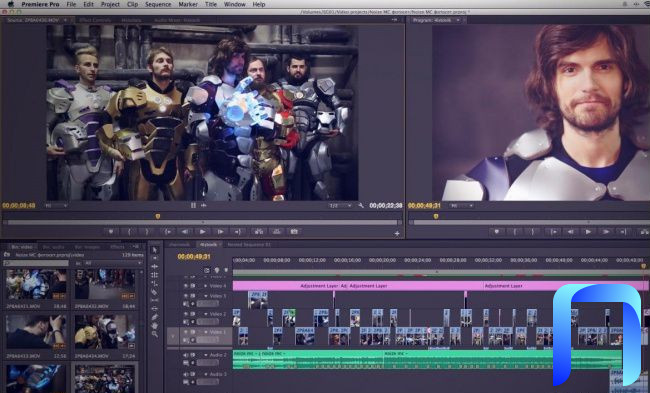Open Source monitor zoom Fit dropdown

[56, 206]
